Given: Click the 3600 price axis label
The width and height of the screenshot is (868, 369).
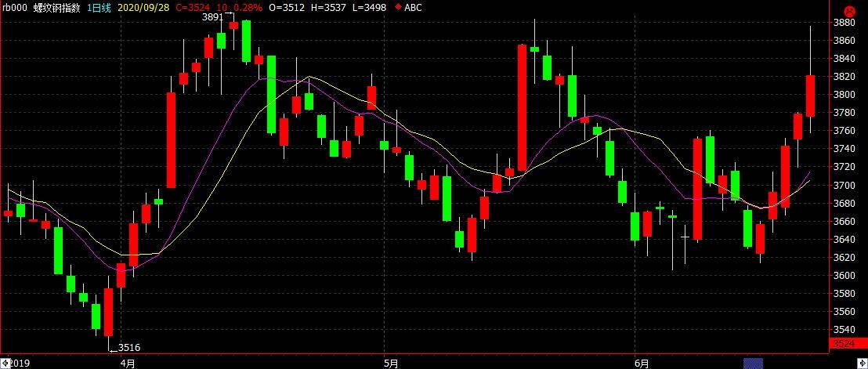Looking at the screenshot, I should 844,276.
